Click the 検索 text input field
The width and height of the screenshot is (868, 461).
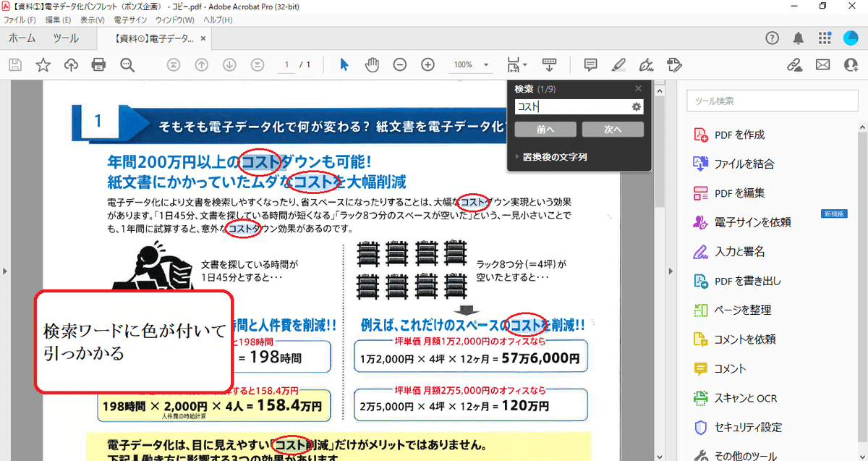[573, 106]
